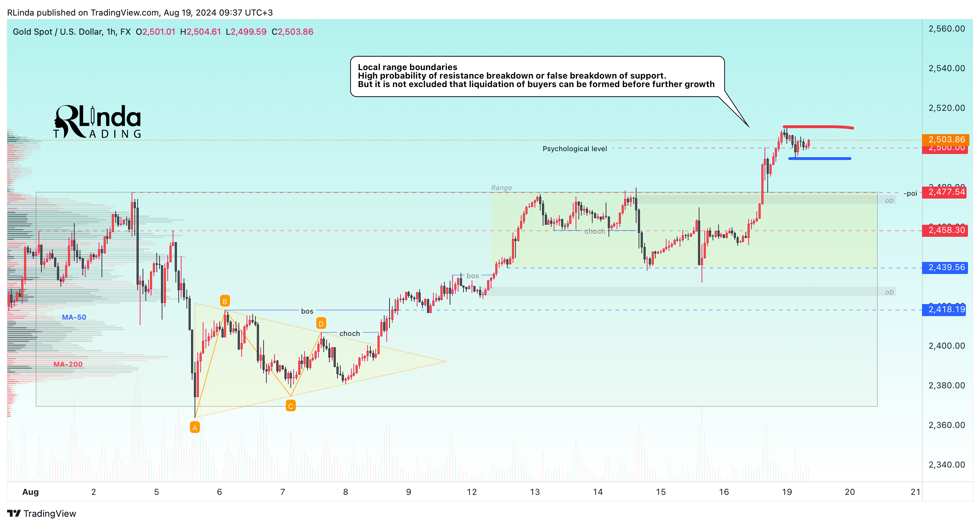Click the upper 'ob' order block label
This screenshot has height=526, width=980.
[889, 200]
